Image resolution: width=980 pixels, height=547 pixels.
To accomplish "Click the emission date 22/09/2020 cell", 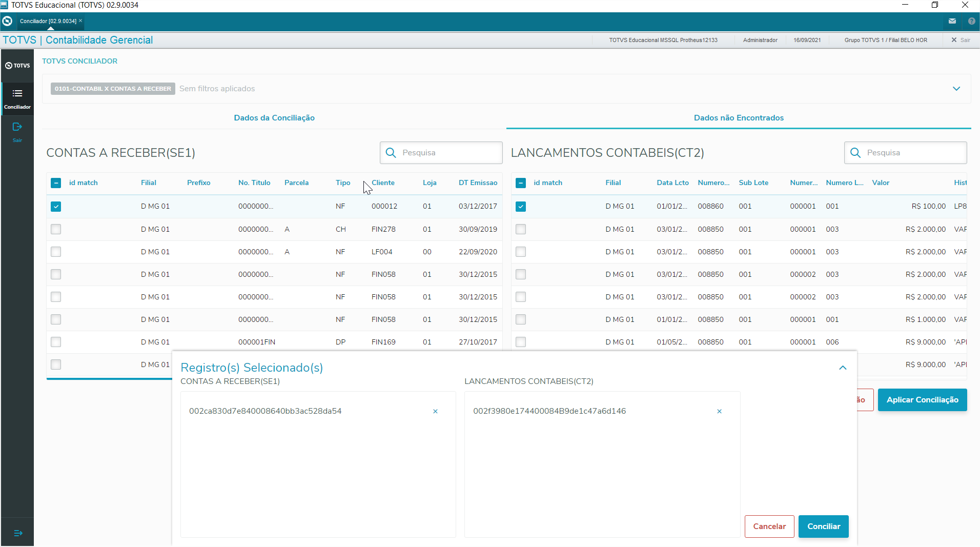I will point(478,252).
